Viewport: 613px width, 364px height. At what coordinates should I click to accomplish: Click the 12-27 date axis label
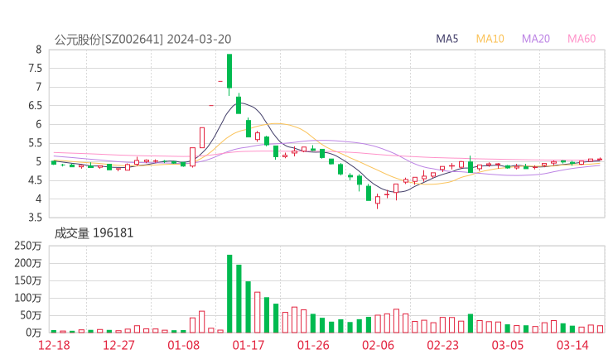pos(118,345)
